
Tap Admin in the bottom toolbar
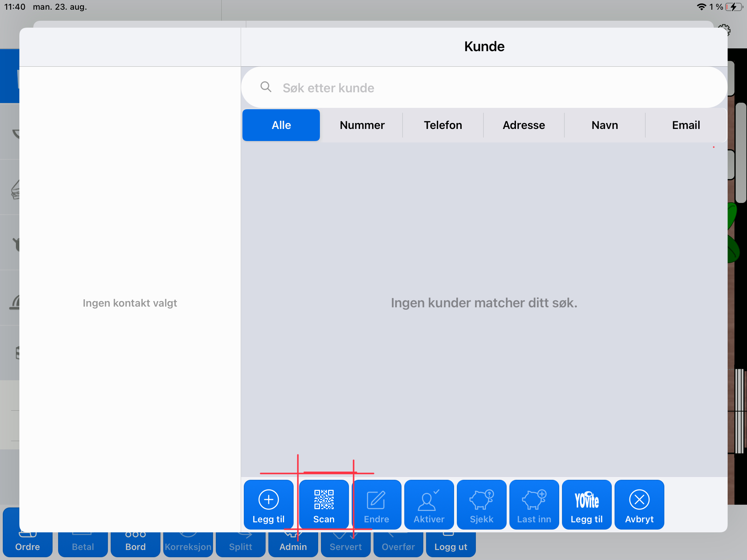tap(293, 544)
